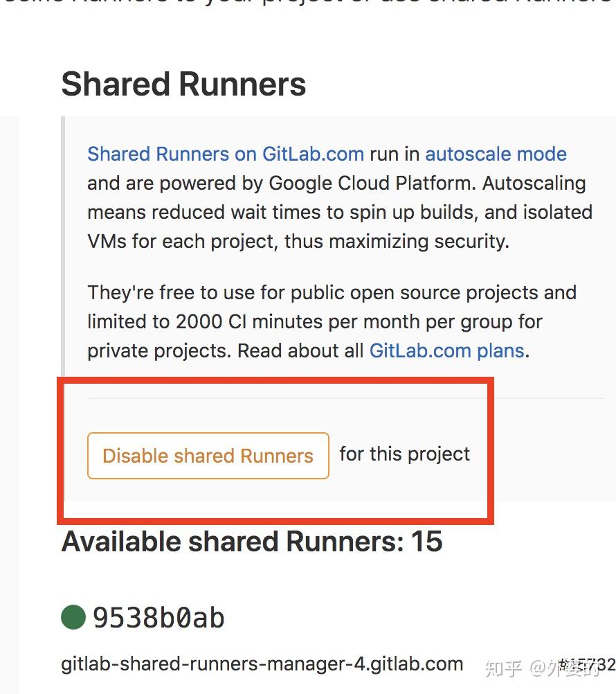The image size is (616, 694).
Task: Click the gitlab-shared-runners-manager-4.gitlab.com description
Action: pyautogui.click(x=262, y=664)
